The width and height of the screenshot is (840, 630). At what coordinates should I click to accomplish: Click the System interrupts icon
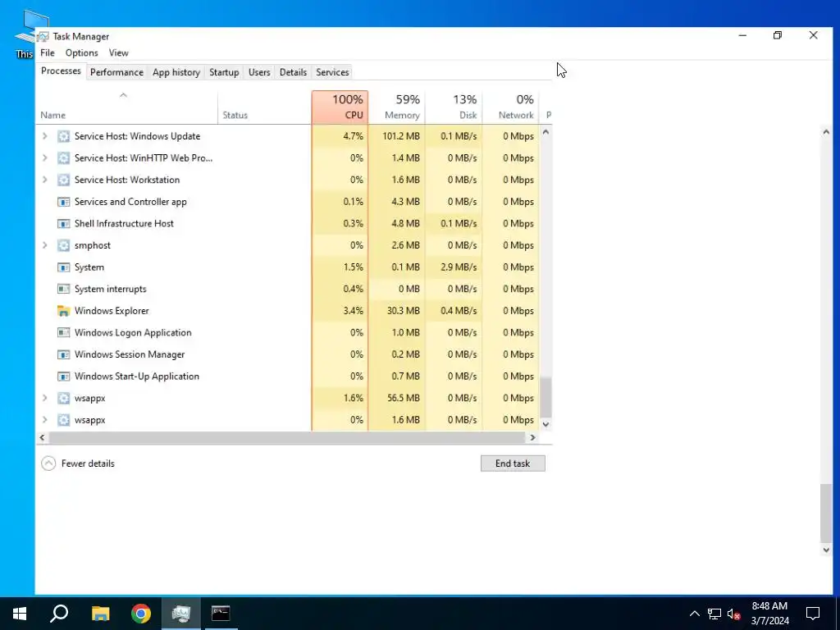tap(63, 289)
